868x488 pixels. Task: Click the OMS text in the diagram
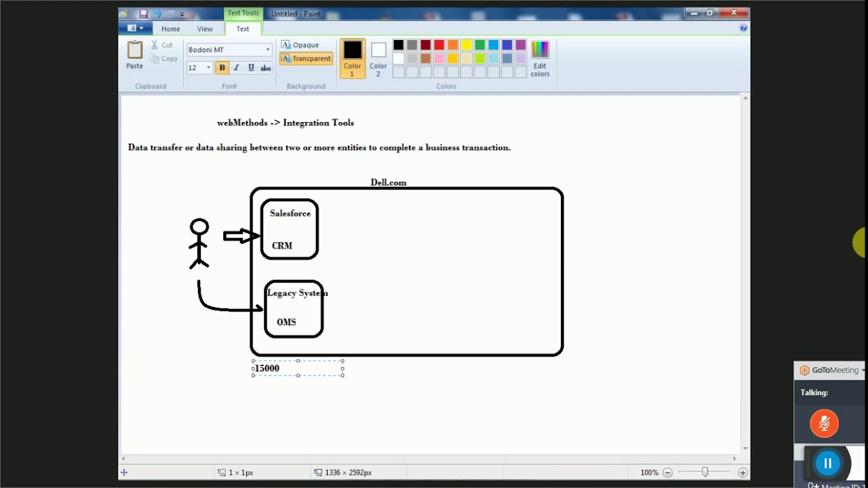286,322
